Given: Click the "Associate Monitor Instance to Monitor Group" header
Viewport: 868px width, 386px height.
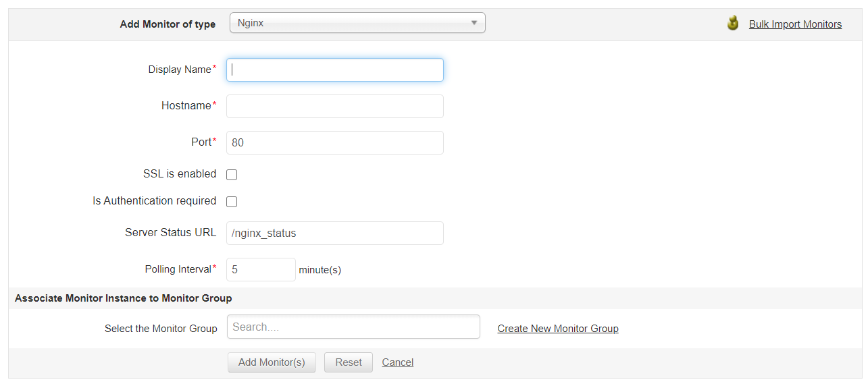Looking at the screenshot, I should click(x=123, y=298).
